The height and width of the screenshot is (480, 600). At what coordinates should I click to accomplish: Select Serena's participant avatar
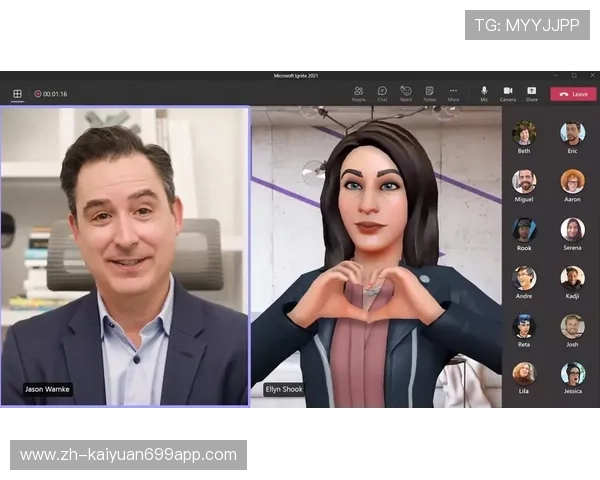(572, 230)
